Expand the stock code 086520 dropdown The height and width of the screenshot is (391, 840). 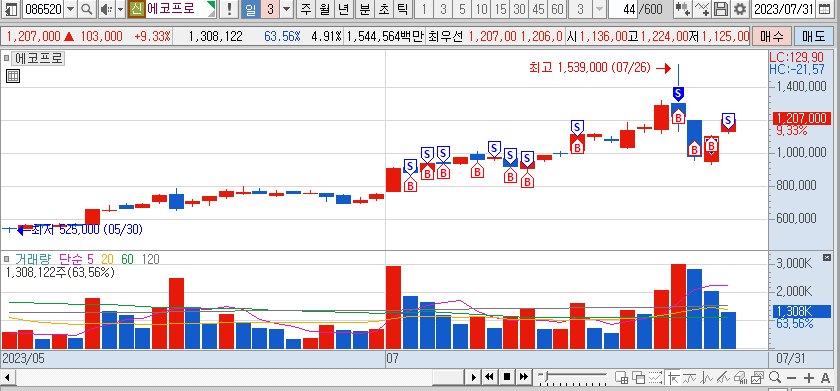point(71,9)
